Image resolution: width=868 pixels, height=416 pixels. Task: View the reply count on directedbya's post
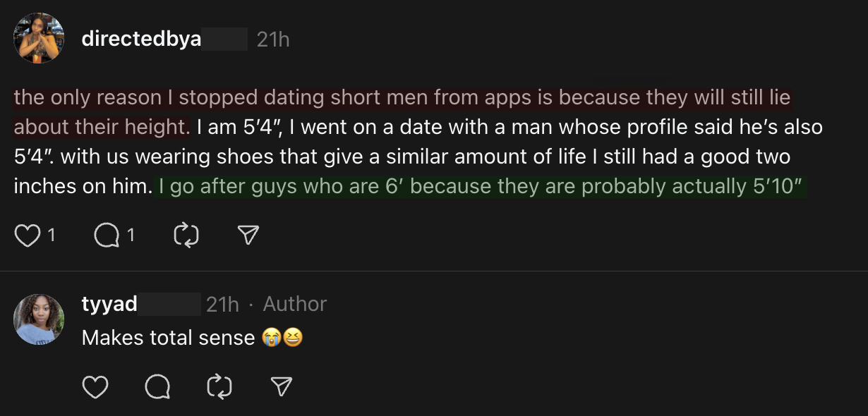[x=131, y=235]
